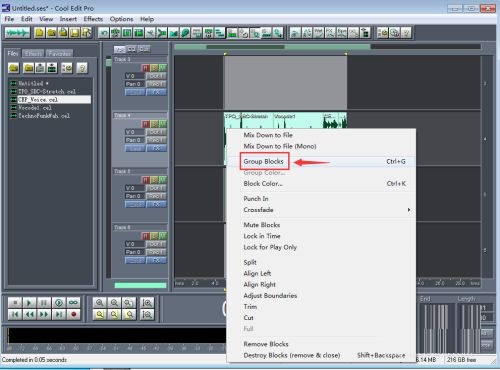Arm Track 4 with the red R button
This screenshot has height=370, width=500.
[146, 124]
